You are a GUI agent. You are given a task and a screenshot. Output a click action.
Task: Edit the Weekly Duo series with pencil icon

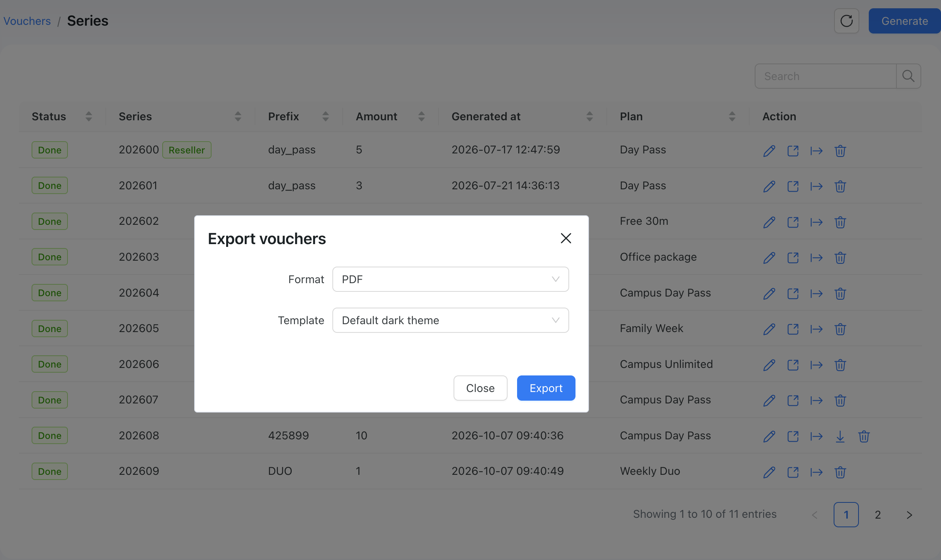pos(769,472)
